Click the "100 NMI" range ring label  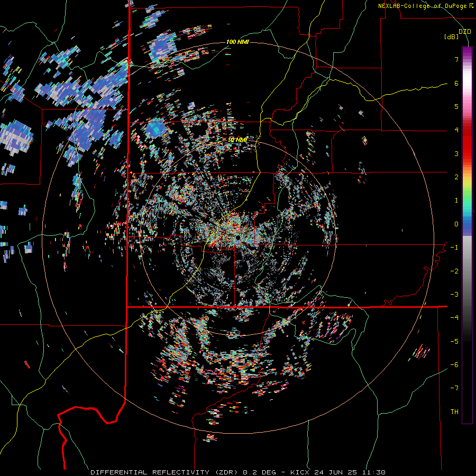[x=237, y=42]
